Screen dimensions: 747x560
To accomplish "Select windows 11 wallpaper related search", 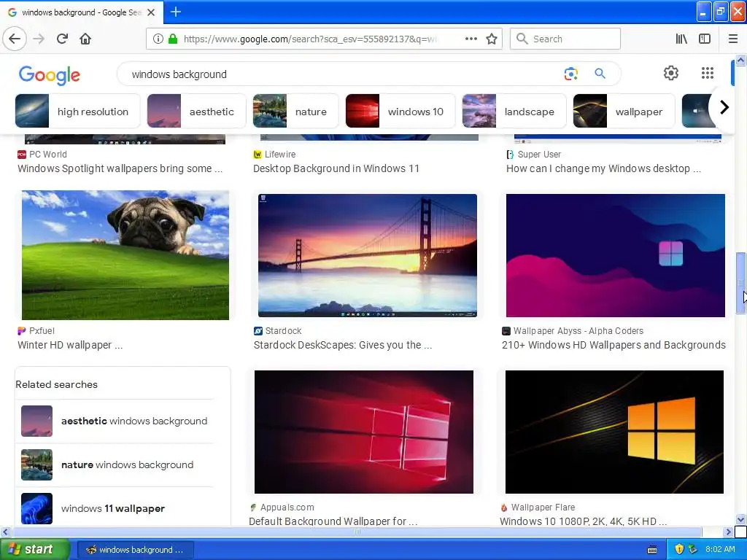I will pos(115,508).
